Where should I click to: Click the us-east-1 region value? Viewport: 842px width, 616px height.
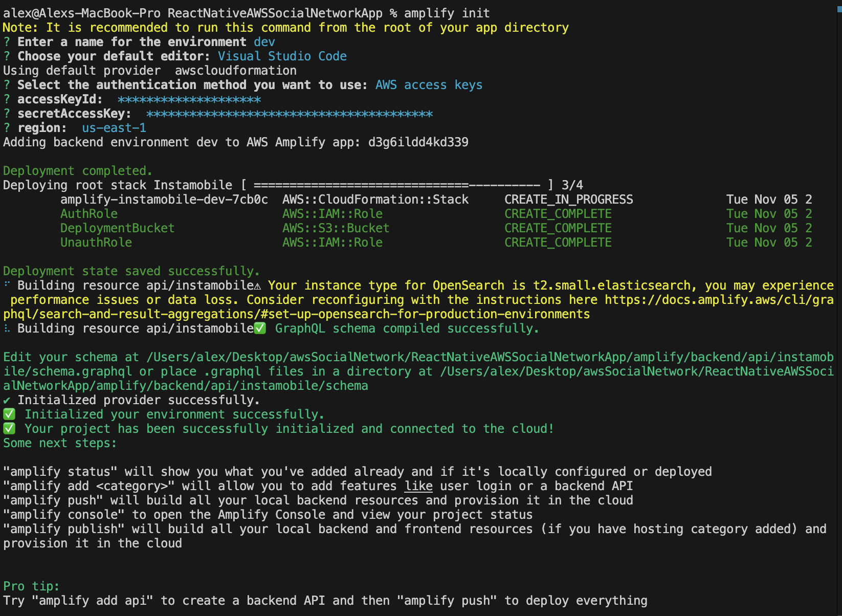(114, 128)
